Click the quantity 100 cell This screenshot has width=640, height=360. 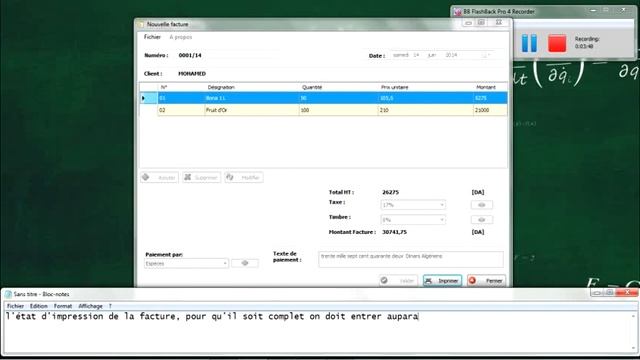pyautogui.click(x=338, y=110)
